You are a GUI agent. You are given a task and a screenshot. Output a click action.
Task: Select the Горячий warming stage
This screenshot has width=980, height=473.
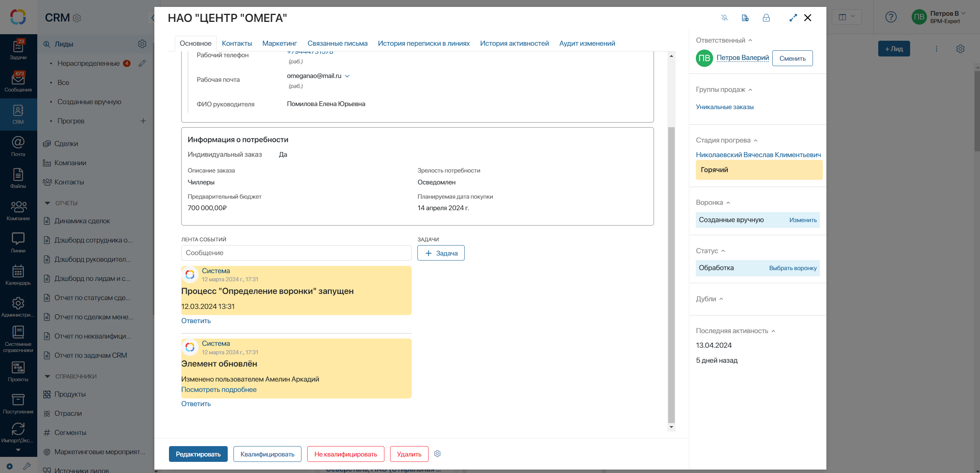(x=759, y=170)
